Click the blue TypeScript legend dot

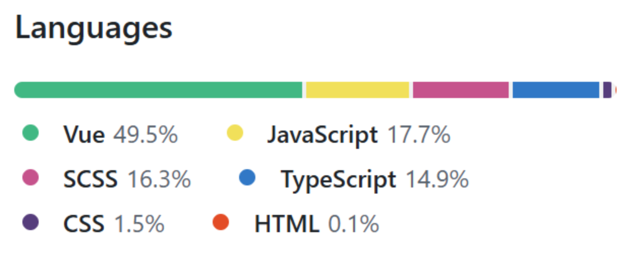point(247,178)
